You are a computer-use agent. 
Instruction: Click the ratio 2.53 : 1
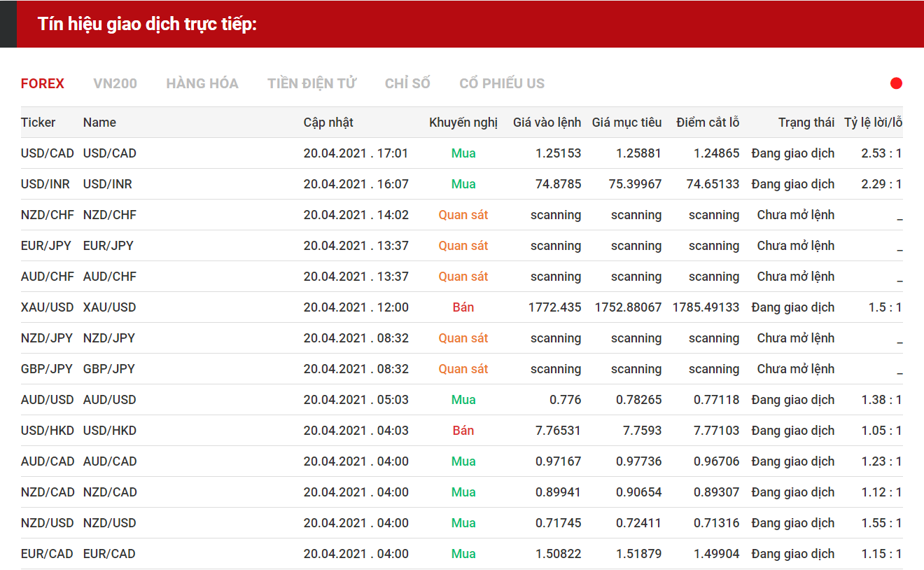coord(882,153)
